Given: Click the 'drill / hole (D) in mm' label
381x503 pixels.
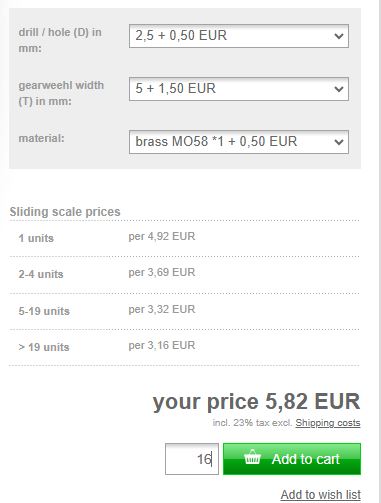Looking at the screenshot, I should click(60, 40).
